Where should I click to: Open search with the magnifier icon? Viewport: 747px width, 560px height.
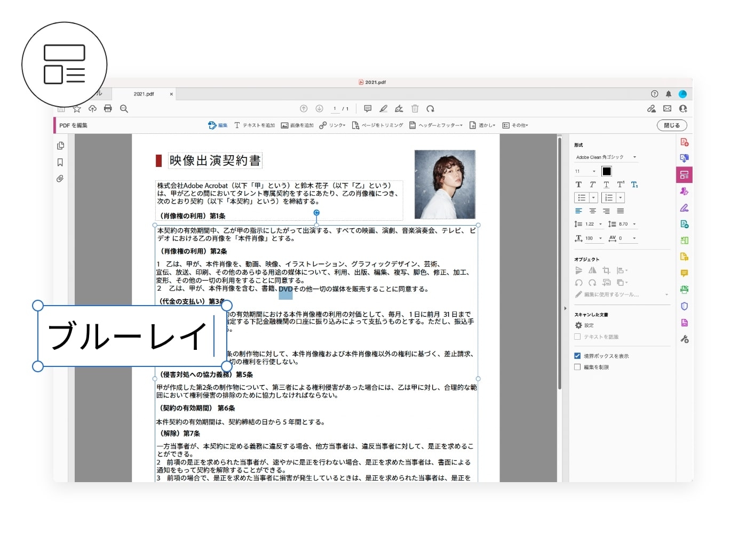click(124, 109)
